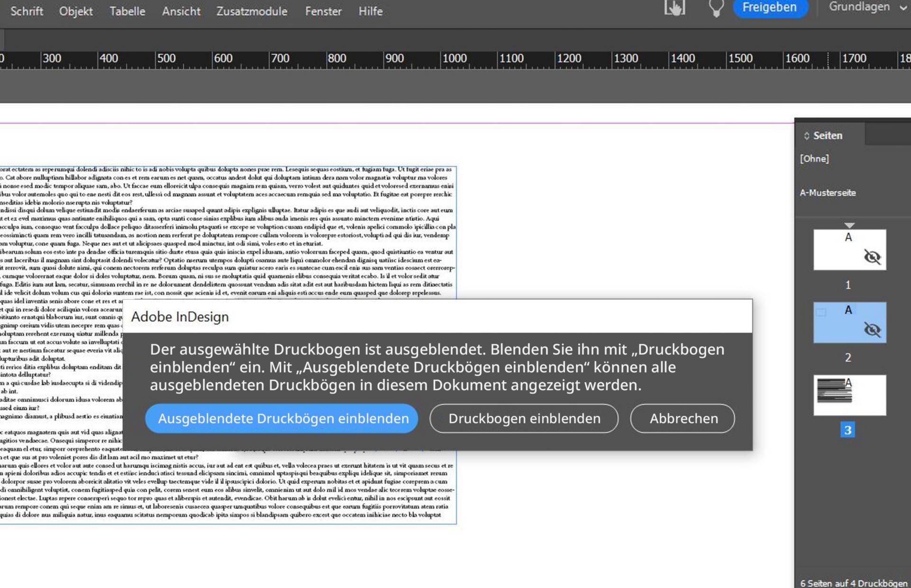Open the Tabelle menu
911x588 pixels.
coord(127,11)
